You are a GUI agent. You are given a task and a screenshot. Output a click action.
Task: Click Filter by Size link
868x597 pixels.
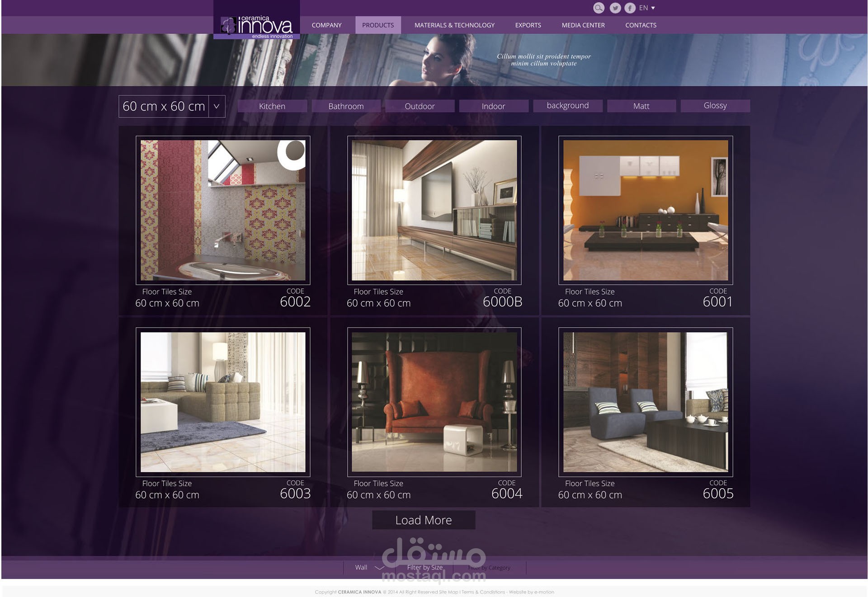[425, 567]
